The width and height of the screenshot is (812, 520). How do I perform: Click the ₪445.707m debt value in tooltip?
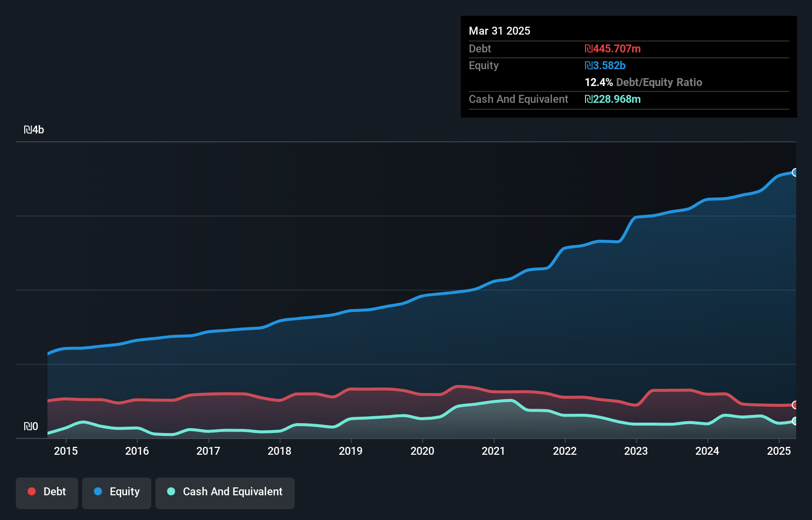pyautogui.click(x=613, y=48)
